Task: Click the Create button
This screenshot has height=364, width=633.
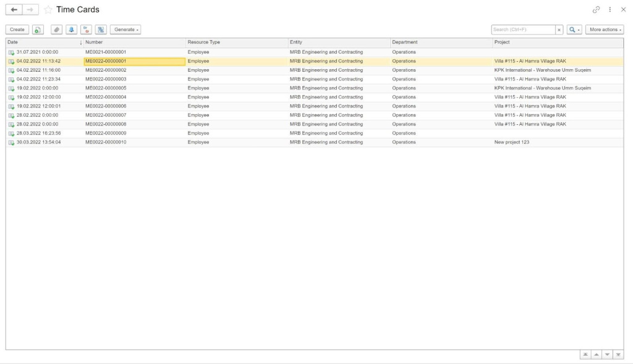Action: [17, 30]
